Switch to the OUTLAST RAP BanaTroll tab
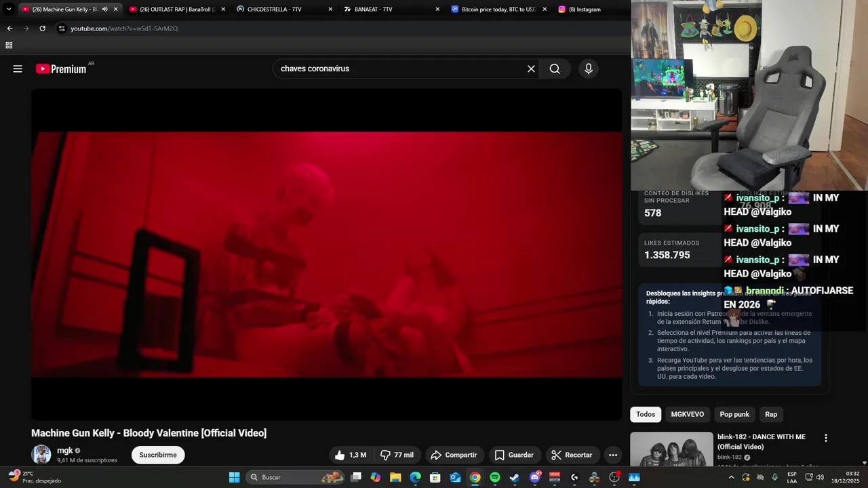 point(177,9)
